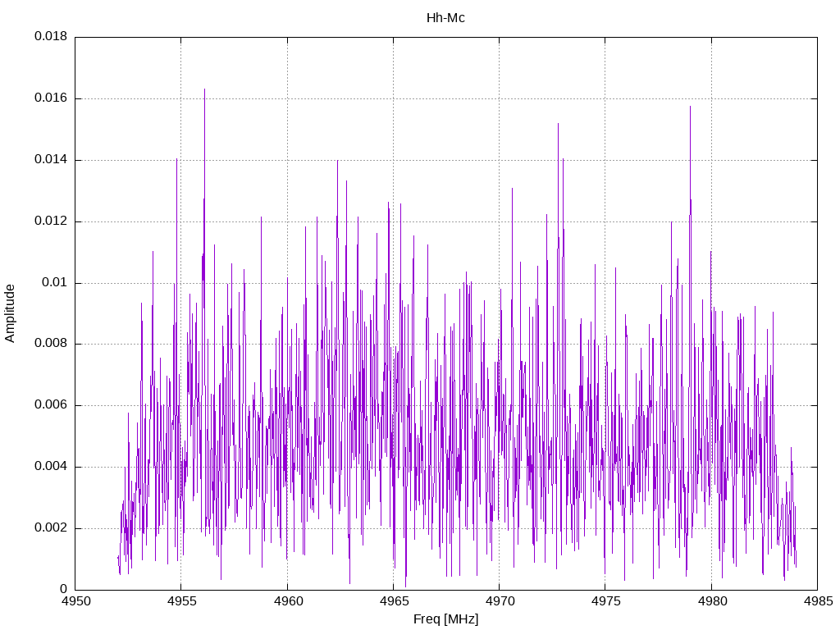Screen dimensions: 840x630
Task: Click the spectrum peak tip near 4973 MHz
Action: coord(558,124)
